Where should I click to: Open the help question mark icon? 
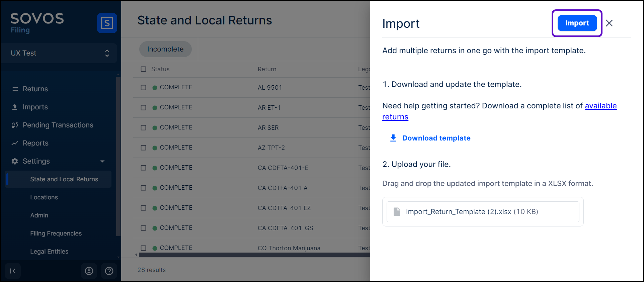click(x=109, y=271)
